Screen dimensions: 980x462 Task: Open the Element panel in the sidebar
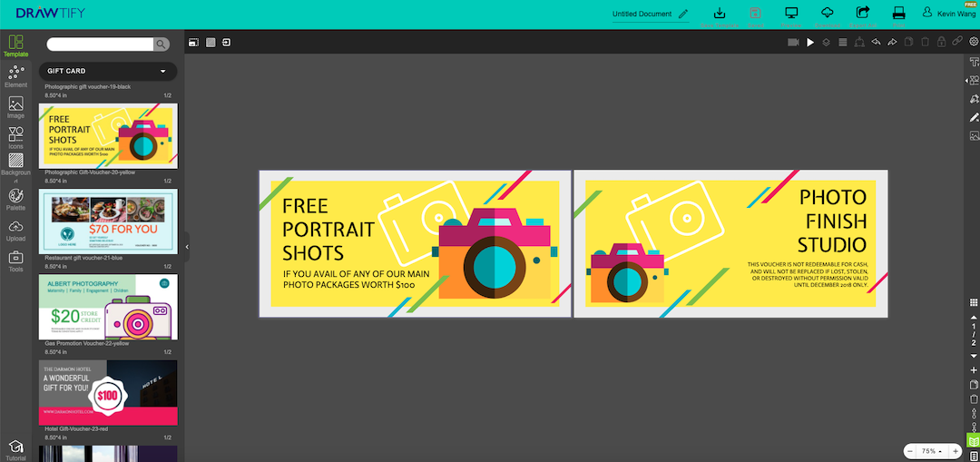15,76
